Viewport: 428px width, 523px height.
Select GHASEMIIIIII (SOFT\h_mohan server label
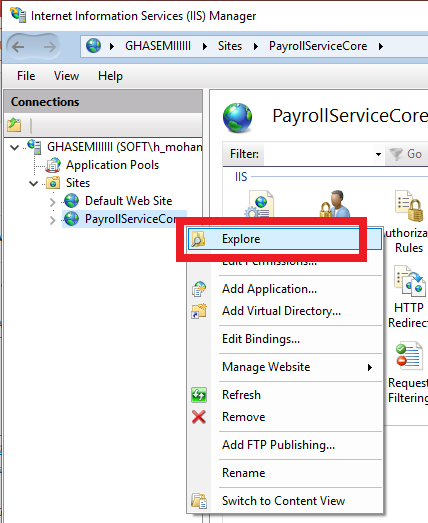coord(124,147)
